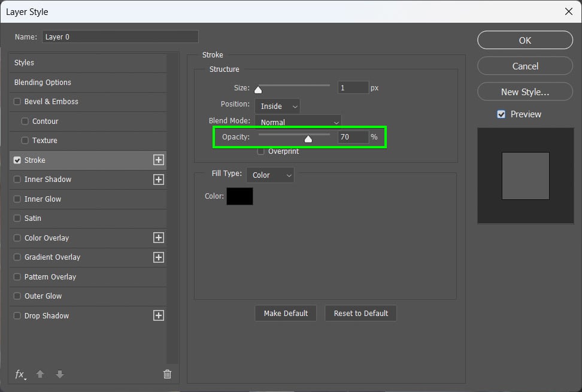Click the New Style... button
The height and width of the screenshot is (392, 582).
coord(525,92)
